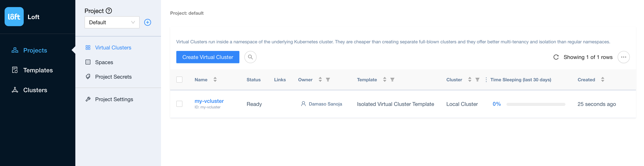Image resolution: width=644 pixels, height=166 pixels.
Task: Click Showing 1 of 1 rows text
Action: tap(588, 57)
